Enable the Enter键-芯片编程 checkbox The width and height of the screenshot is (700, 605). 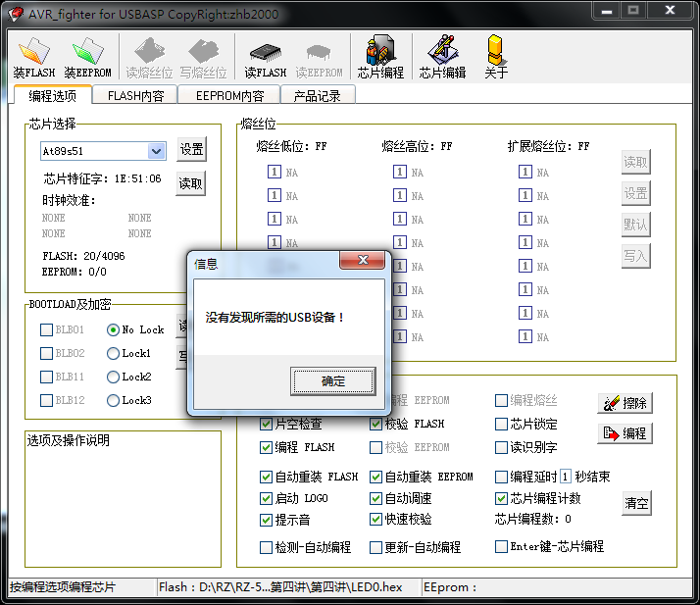coord(501,546)
